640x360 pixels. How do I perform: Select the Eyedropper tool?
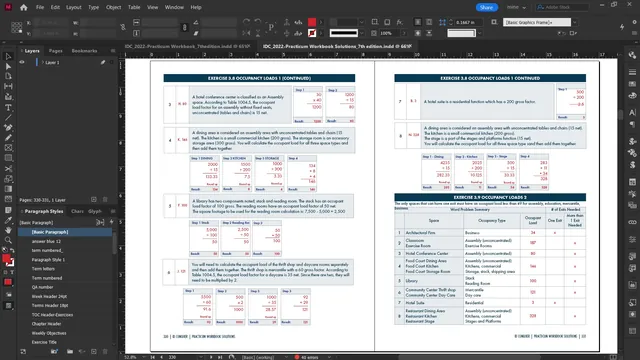pos(8,220)
